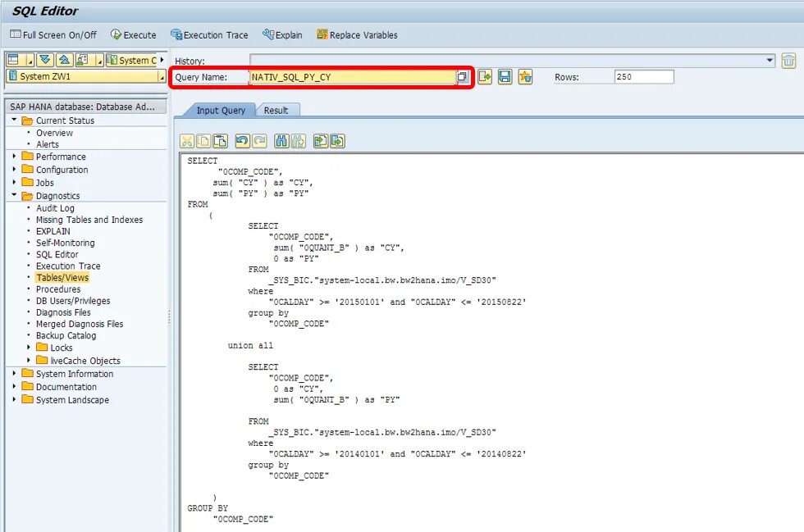This screenshot has width=804, height=532.
Task: Expand the Performance folder
Action: click(14, 156)
